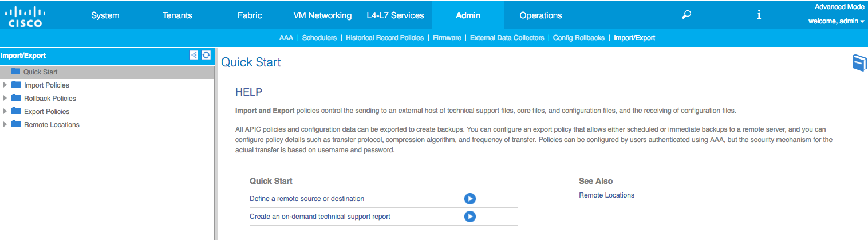Click the refresh icon in Import/Export panel
The height and width of the screenshot is (240, 868).
(206, 56)
